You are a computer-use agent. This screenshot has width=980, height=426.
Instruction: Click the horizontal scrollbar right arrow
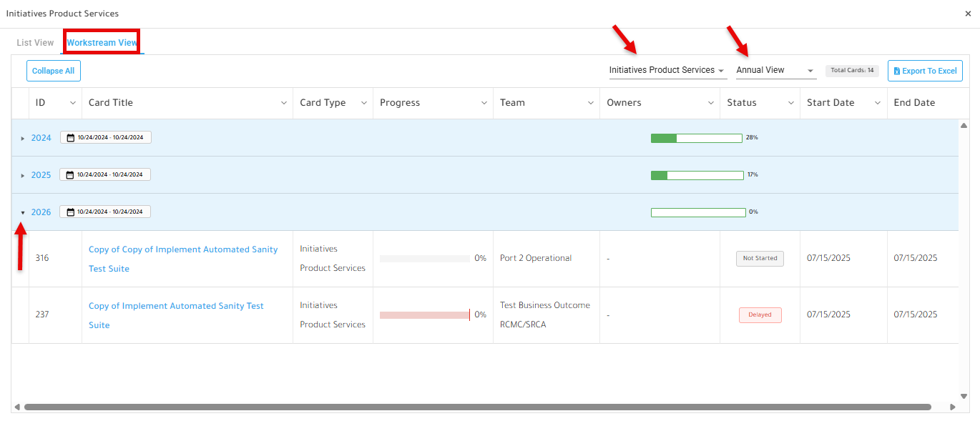(952, 407)
